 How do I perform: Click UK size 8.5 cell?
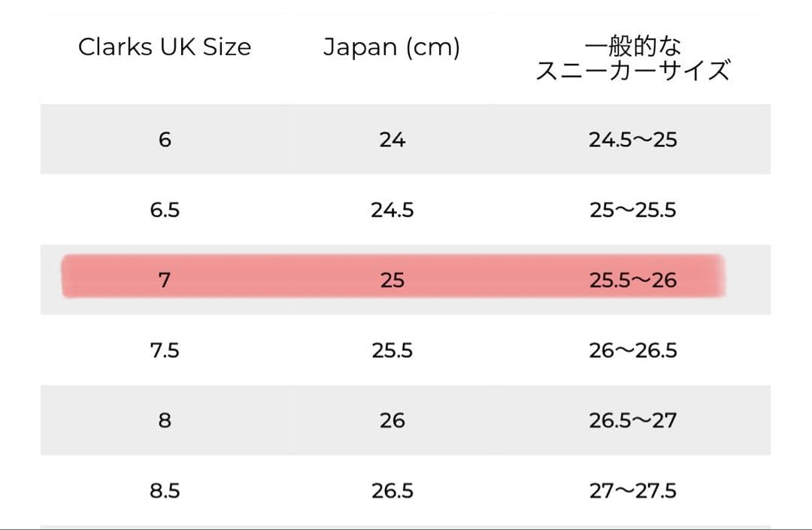[165, 491]
